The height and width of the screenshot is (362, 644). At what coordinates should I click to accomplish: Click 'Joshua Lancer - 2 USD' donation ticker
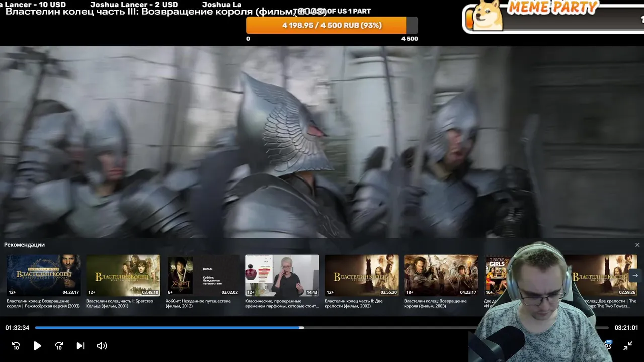(134, 4)
